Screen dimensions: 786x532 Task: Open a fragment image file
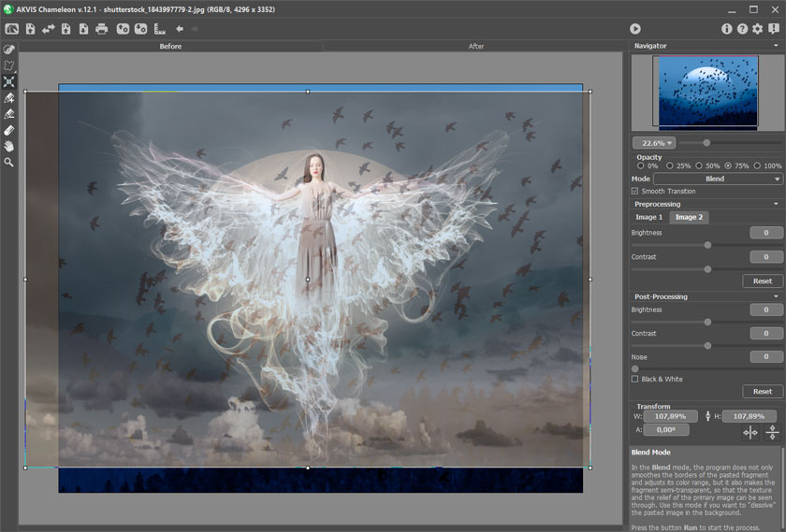(x=65, y=29)
